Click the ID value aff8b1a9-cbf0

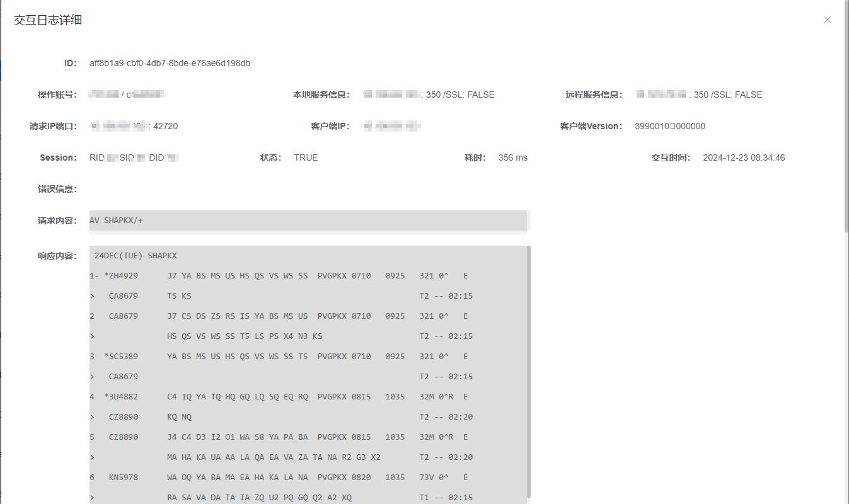(x=170, y=63)
